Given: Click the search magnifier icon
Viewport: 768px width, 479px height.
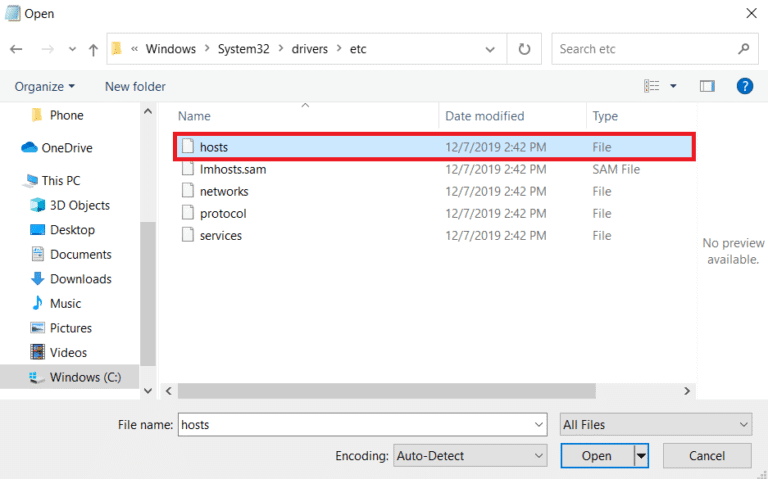Looking at the screenshot, I should point(743,48).
